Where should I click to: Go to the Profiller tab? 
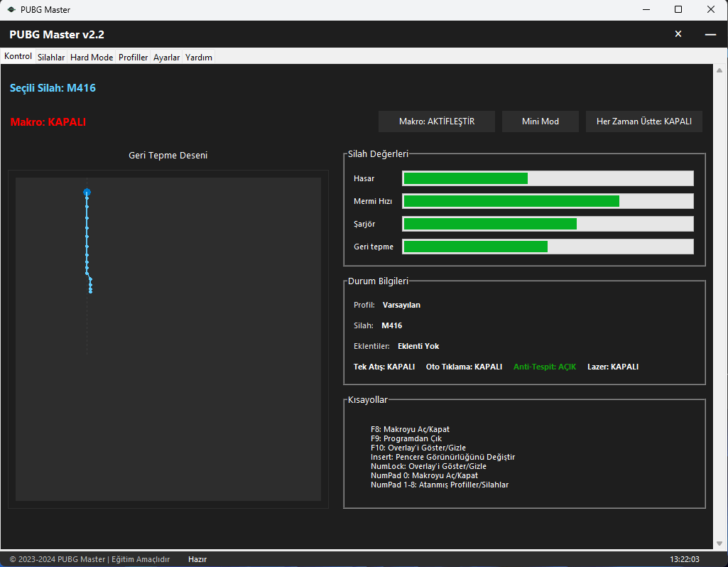tap(134, 57)
